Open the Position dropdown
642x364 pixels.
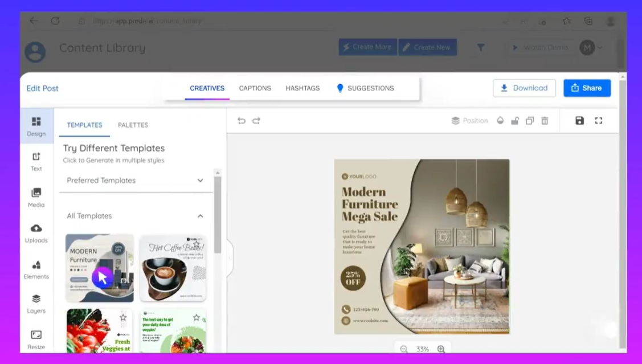point(470,121)
